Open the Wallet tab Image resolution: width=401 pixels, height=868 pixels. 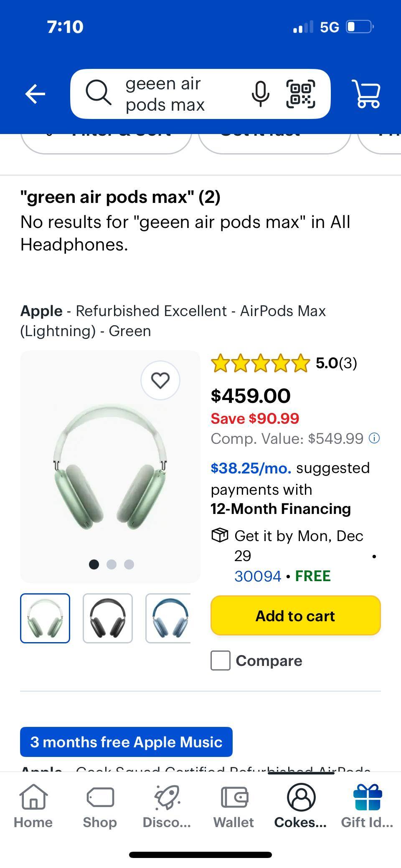(x=233, y=806)
